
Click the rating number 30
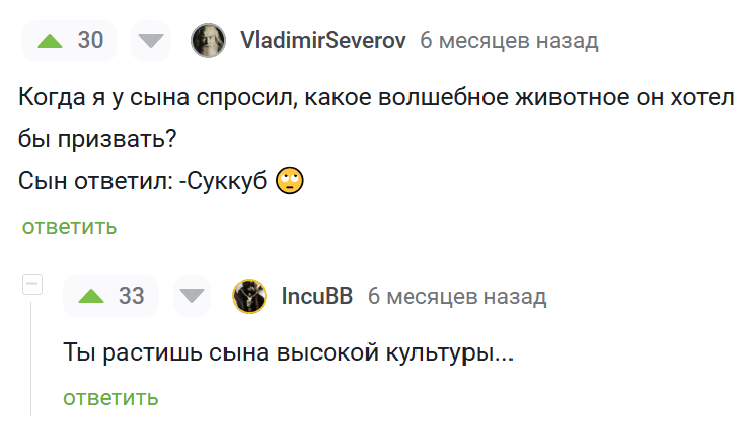point(90,41)
